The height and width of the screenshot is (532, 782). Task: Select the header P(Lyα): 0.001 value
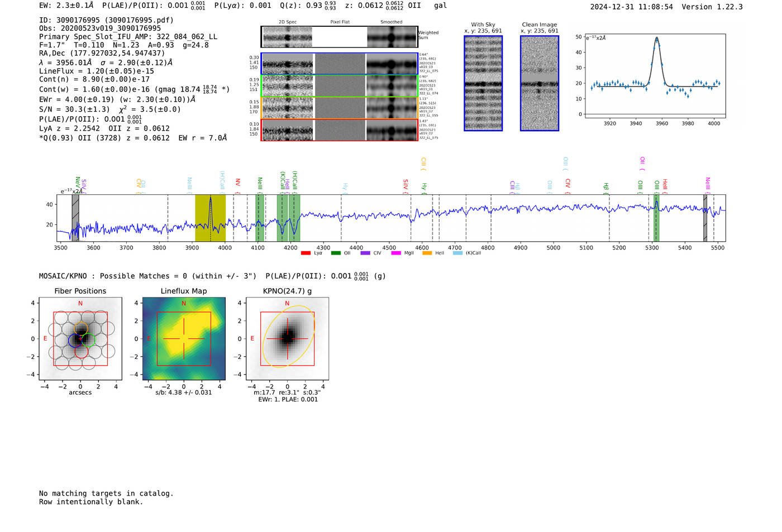click(x=242, y=6)
